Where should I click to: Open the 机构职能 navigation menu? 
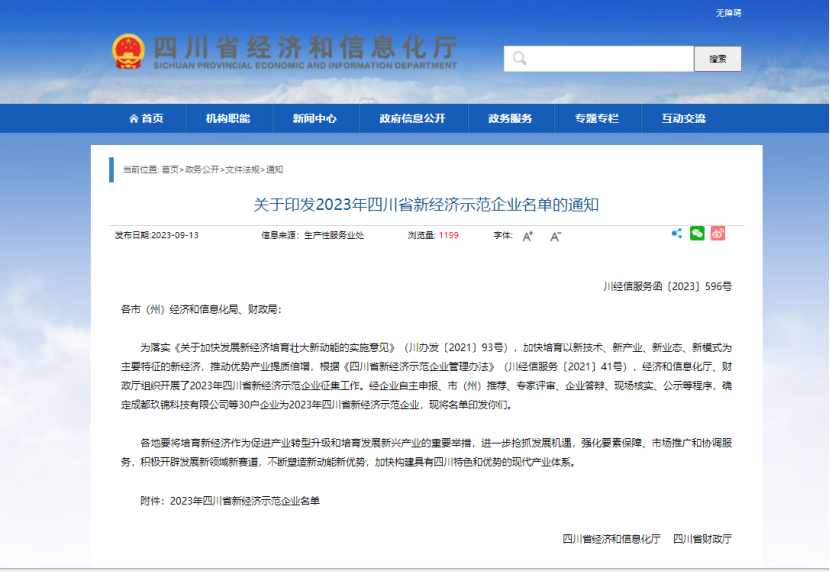coord(228,118)
